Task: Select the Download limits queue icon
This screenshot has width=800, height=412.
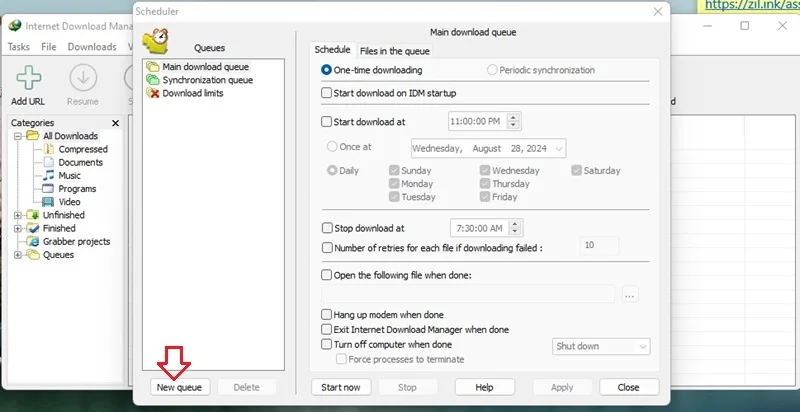Action: coord(153,93)
